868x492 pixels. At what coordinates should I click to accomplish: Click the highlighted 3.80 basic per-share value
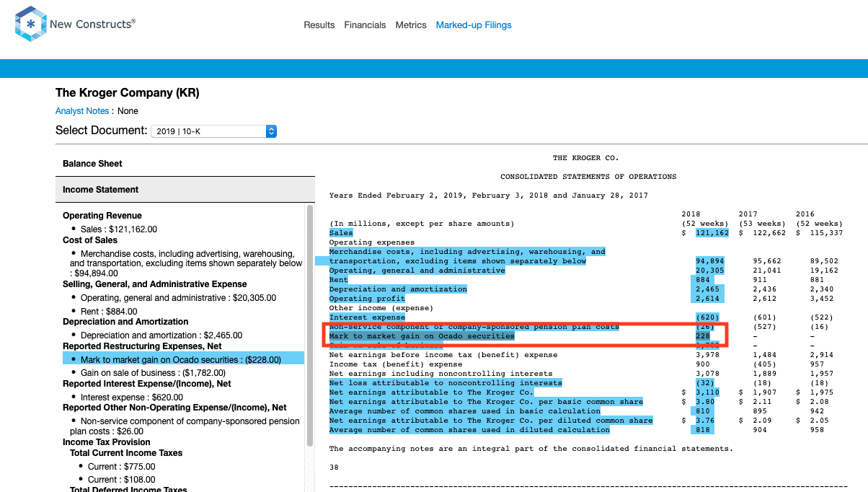tap(705, 402)
